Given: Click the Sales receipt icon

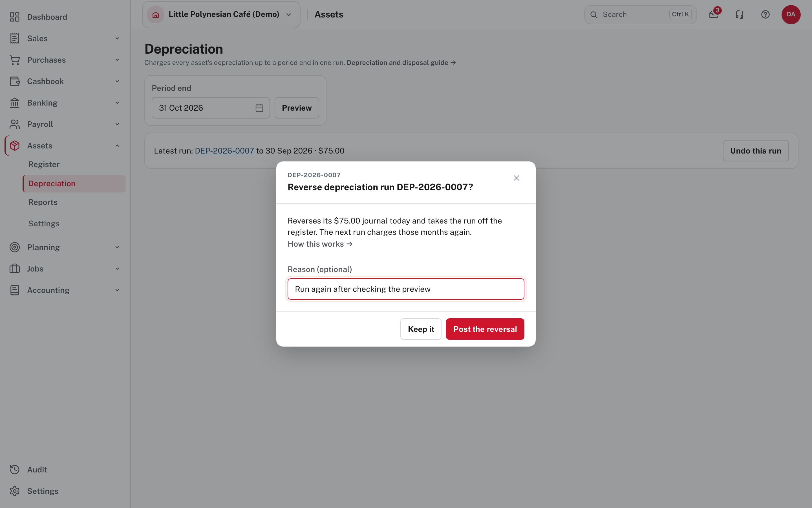Looking at the screenshot, I should (x=14, y=38).
